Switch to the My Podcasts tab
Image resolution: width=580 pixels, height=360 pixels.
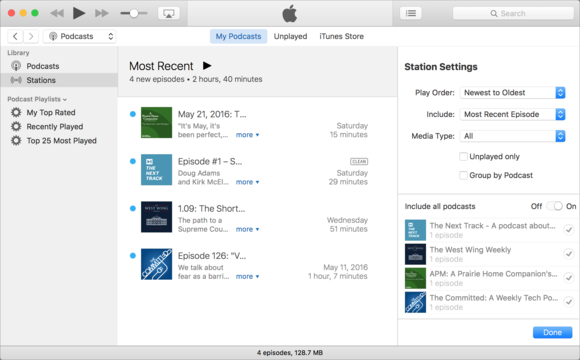click(x=239, y=36)
